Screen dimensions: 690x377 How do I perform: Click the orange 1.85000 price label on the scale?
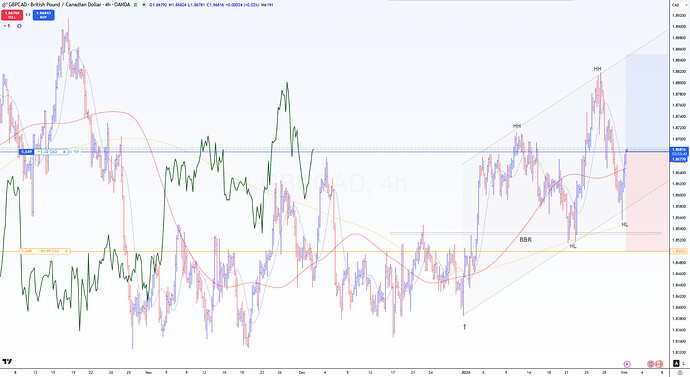coord(678,251)
